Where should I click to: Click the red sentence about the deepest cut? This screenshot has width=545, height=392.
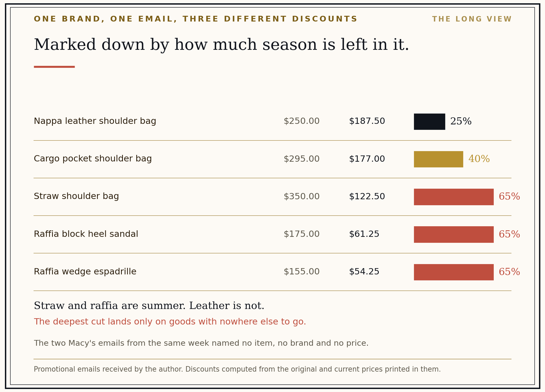pos(170,322)
